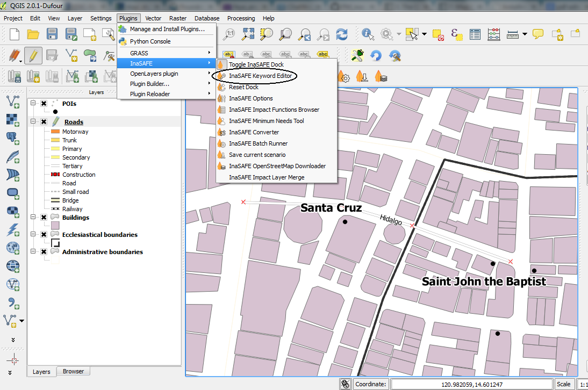Choose Manage and Install Plugins
588x390 pixels.
(167, 29)
